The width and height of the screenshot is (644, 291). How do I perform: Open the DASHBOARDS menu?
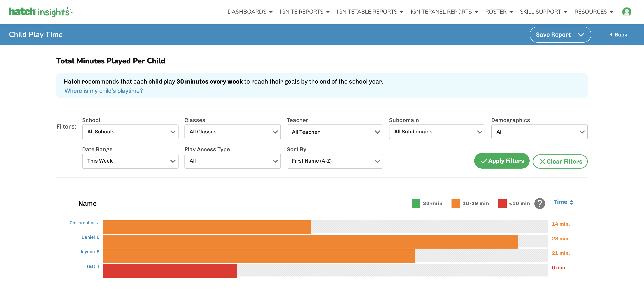pos(250,12)
